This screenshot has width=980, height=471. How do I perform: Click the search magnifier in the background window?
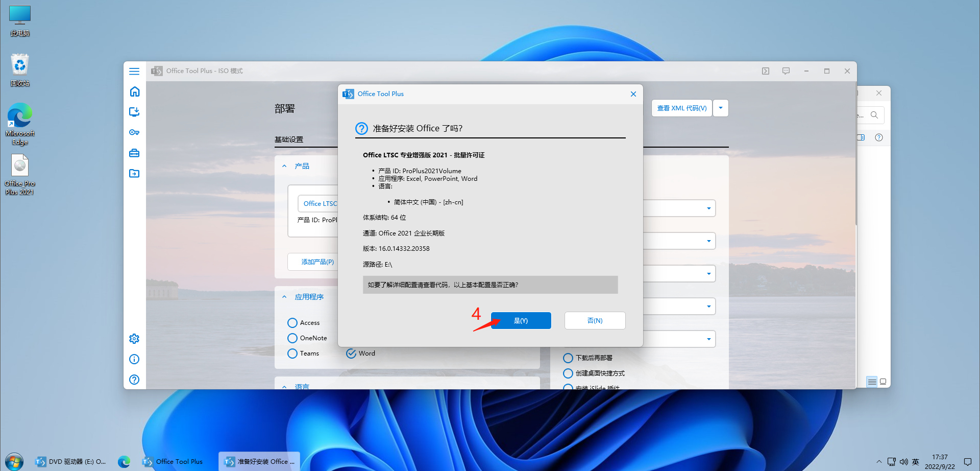[874, 115]
